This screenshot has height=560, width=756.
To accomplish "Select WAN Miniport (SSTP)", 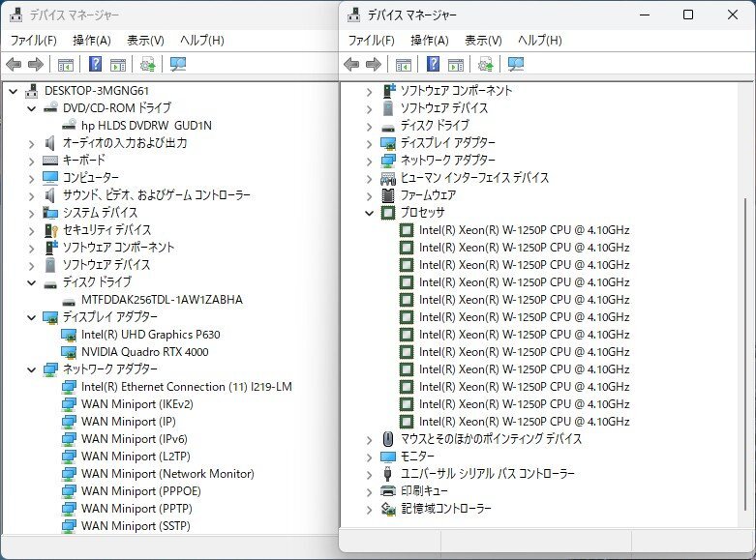I will [x=136, y=526].
